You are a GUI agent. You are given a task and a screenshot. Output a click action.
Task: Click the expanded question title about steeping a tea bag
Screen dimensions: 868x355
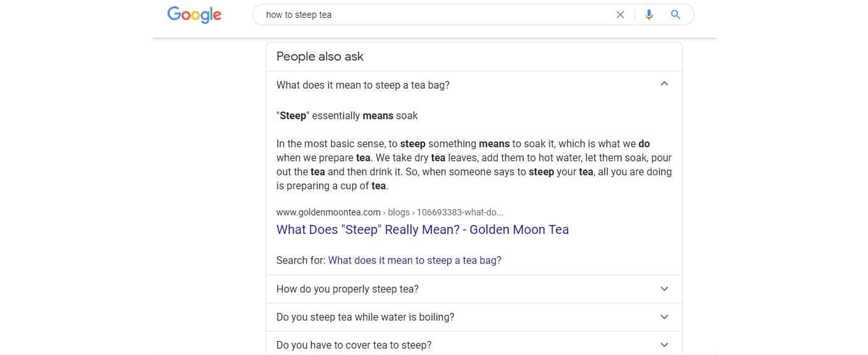point(363,85)
